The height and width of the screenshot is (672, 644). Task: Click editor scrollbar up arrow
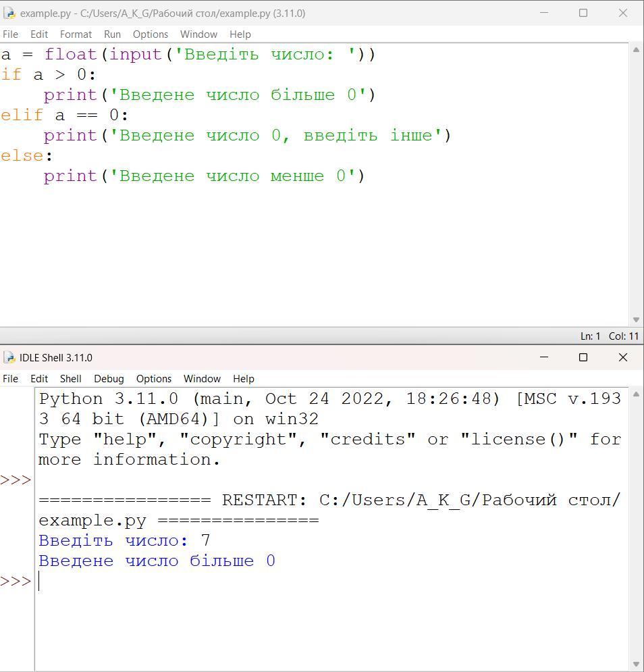coord(636,50)
